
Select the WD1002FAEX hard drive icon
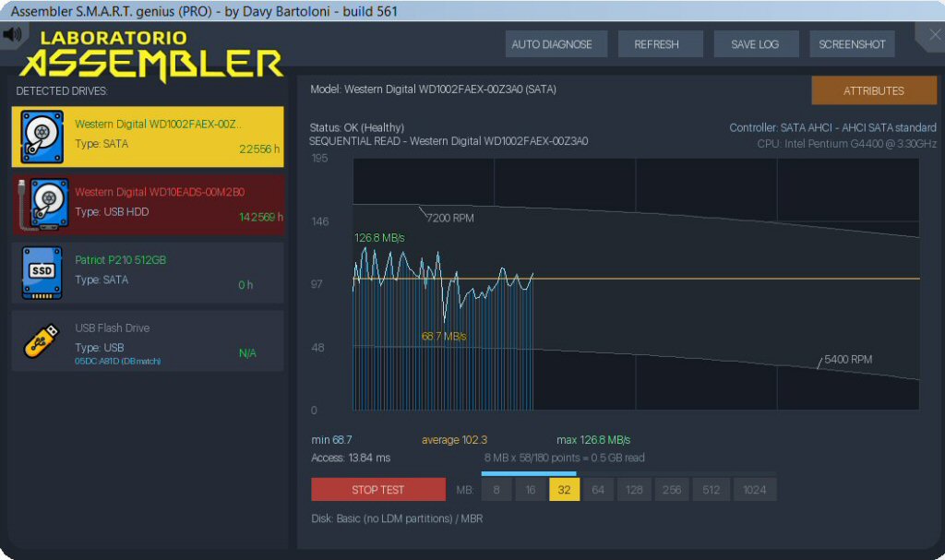pos(42,137)
